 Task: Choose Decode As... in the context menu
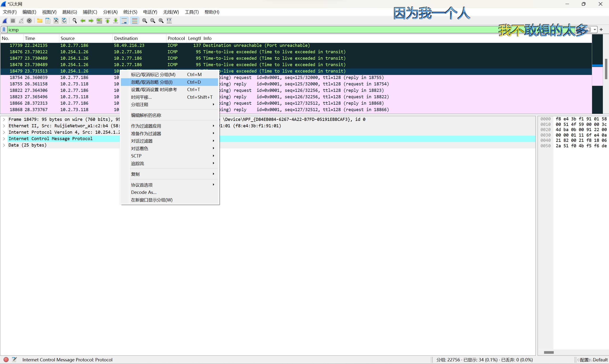169,192
